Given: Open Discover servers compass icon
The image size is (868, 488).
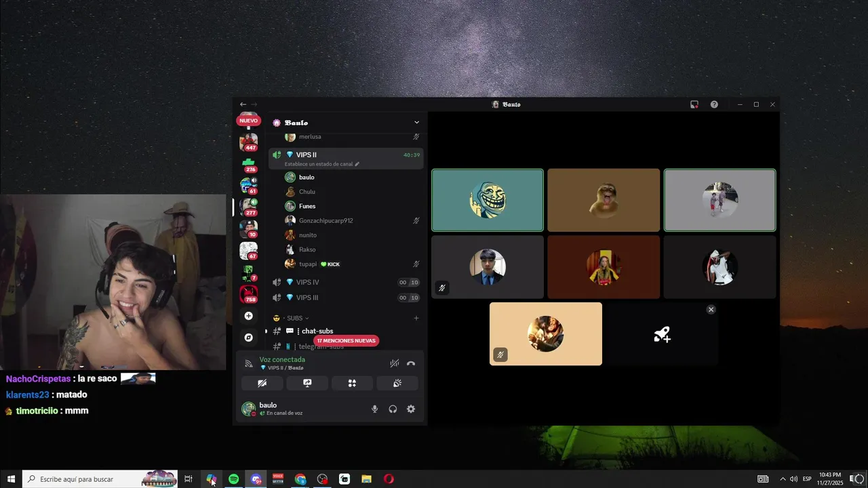Looking at the screenshot, I should (x=249, y=338).
